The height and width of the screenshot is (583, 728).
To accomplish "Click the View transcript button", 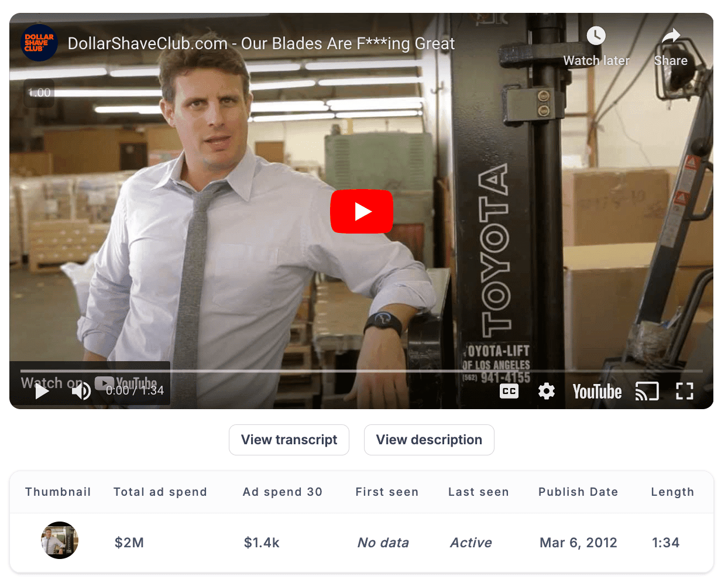I will point(289,440).
